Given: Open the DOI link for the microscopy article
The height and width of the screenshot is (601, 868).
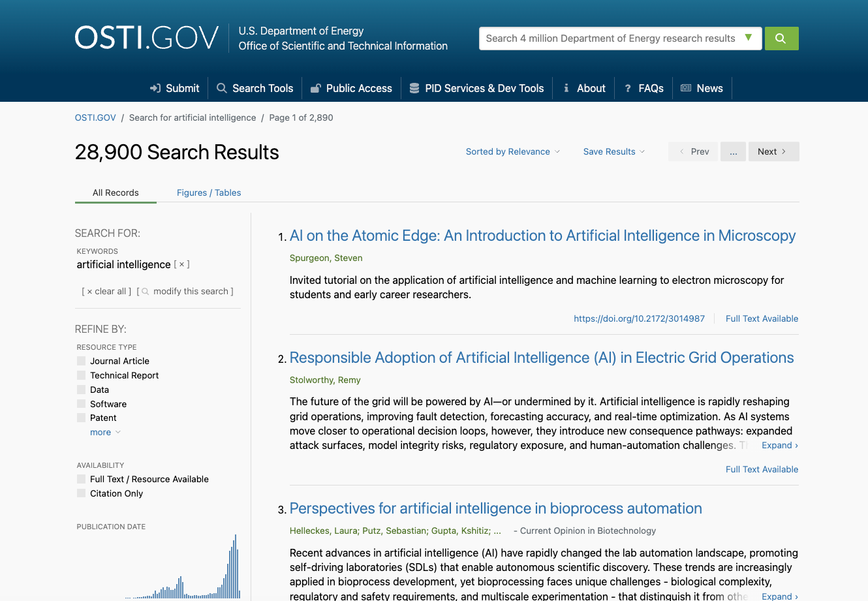Looking at the screenshot, I should (639, 318).
